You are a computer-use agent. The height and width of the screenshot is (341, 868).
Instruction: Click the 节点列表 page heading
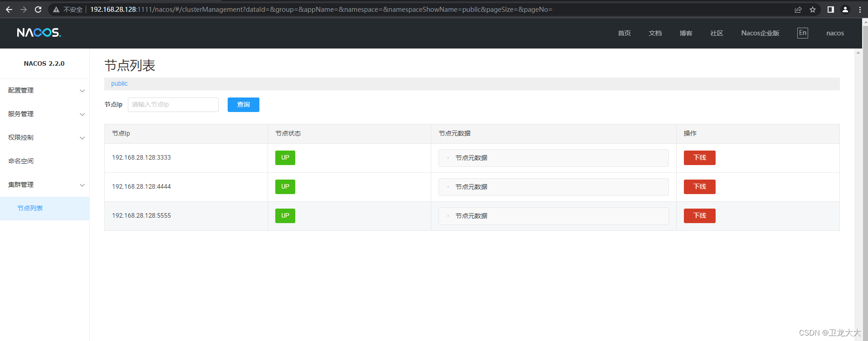pos(130,66)
